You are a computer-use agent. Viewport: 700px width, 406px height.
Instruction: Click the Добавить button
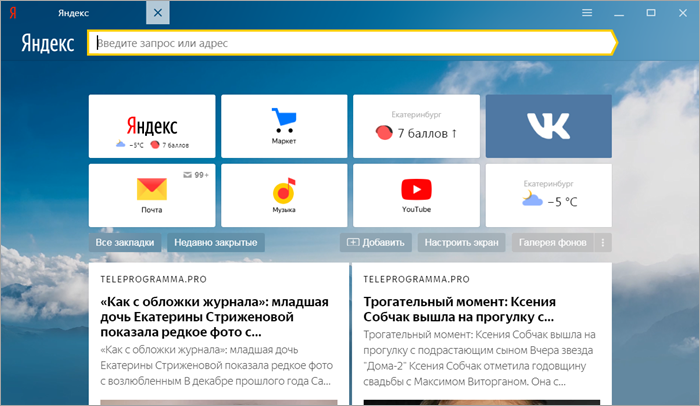tap(375, 243)
